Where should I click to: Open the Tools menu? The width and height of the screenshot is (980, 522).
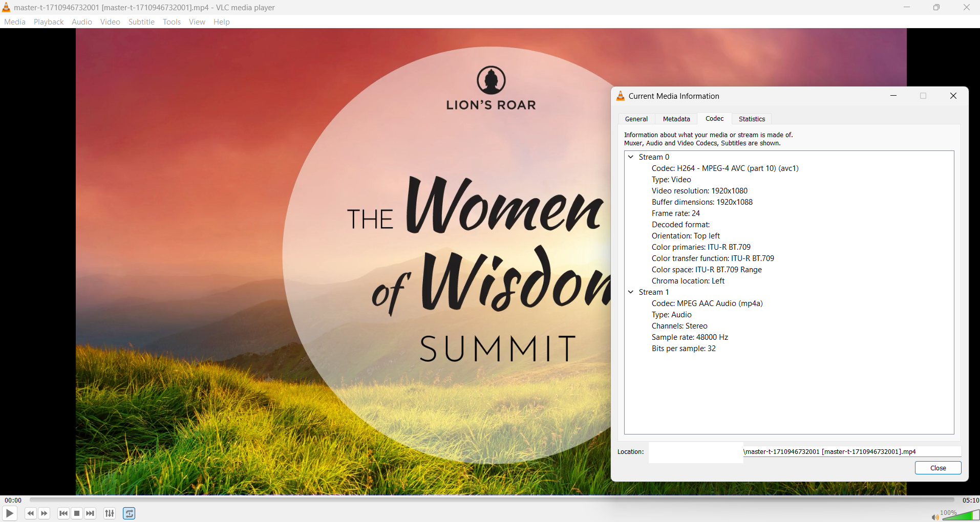coord(172,22)
